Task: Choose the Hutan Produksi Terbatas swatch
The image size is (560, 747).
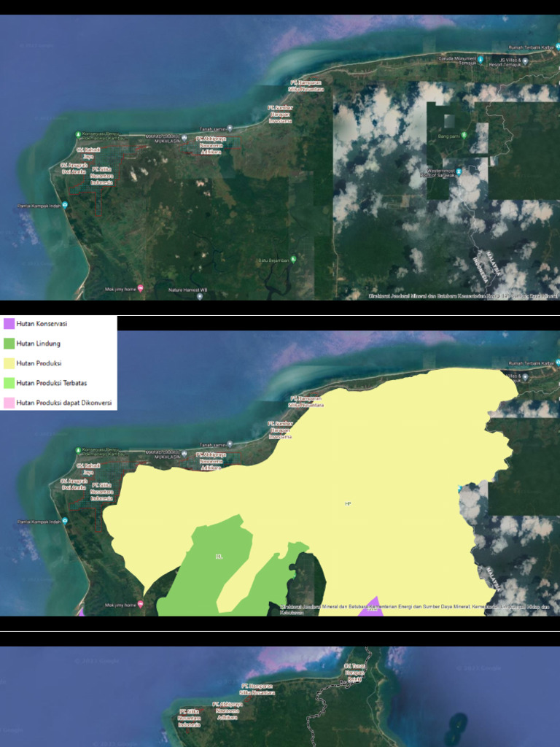Action: pos(9,383)
